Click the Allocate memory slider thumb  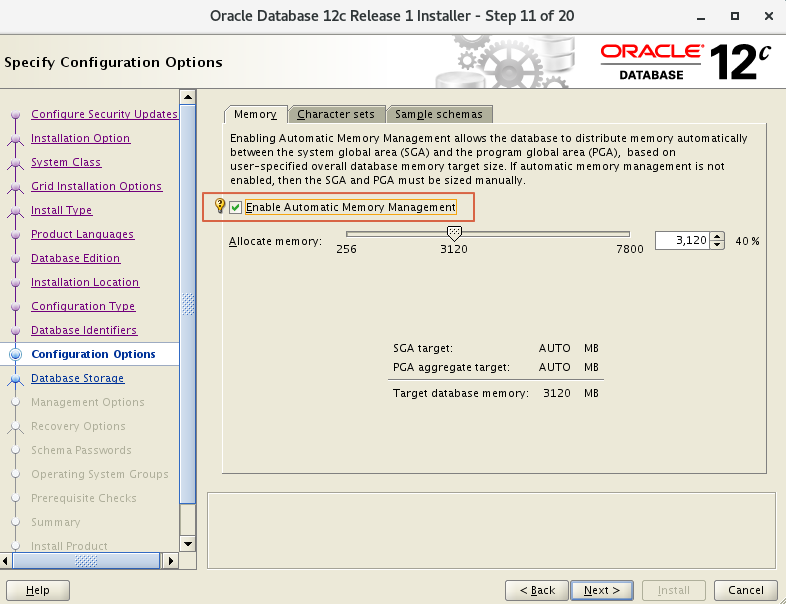(x=454, y=233)
